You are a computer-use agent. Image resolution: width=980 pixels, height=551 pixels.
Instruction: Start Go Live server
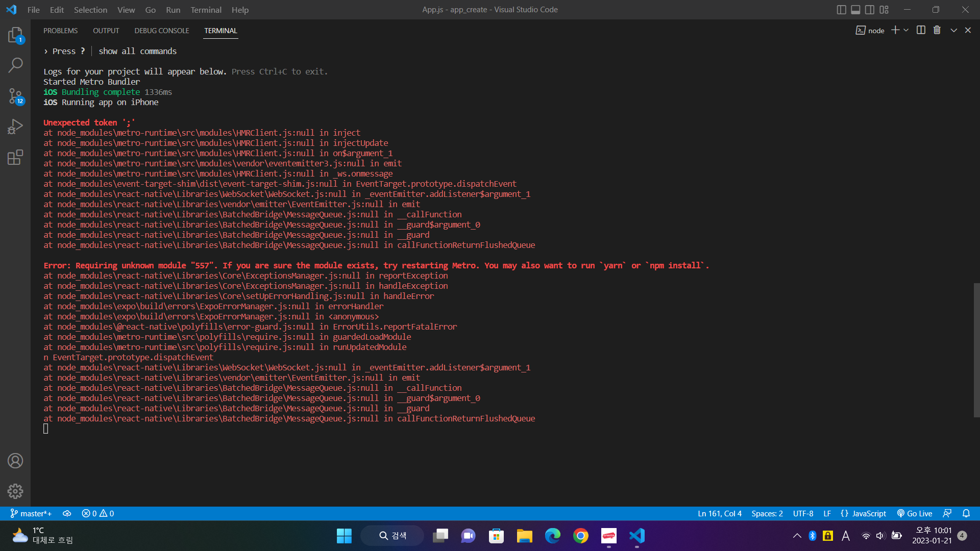(915, 514)
